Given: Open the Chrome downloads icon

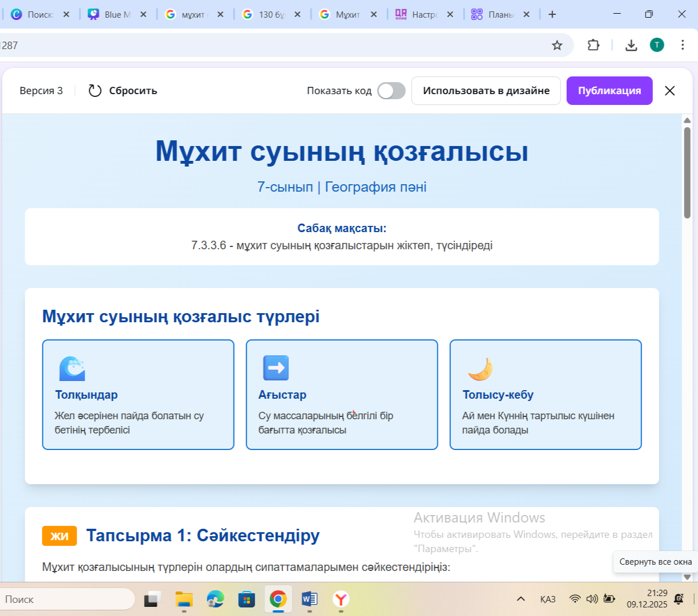Looking at the screenshot, I should pos(631,45).
